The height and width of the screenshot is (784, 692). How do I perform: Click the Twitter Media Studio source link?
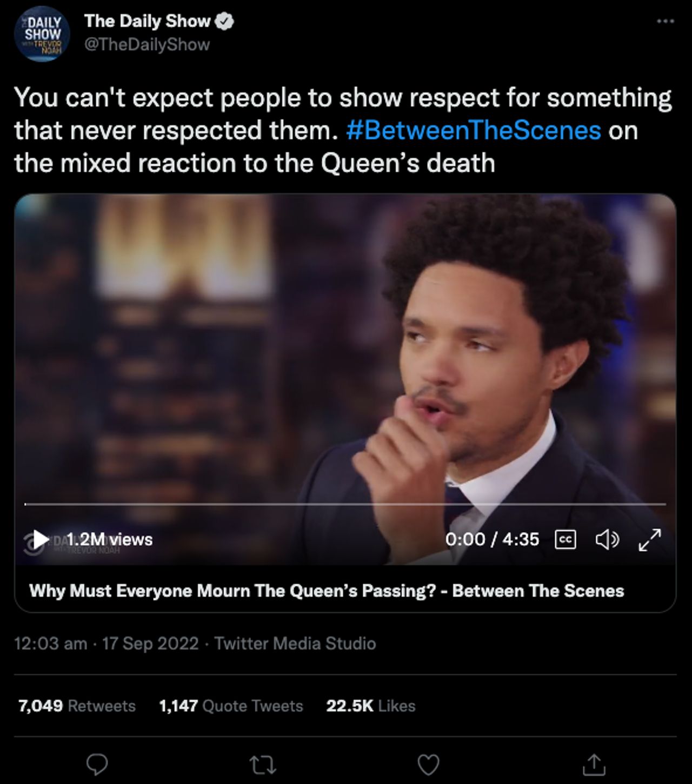pyautogui.click(x=295, y=644)
